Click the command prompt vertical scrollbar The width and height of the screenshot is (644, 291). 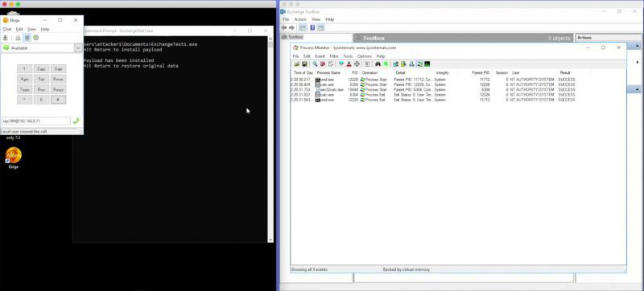coord(270,139)
